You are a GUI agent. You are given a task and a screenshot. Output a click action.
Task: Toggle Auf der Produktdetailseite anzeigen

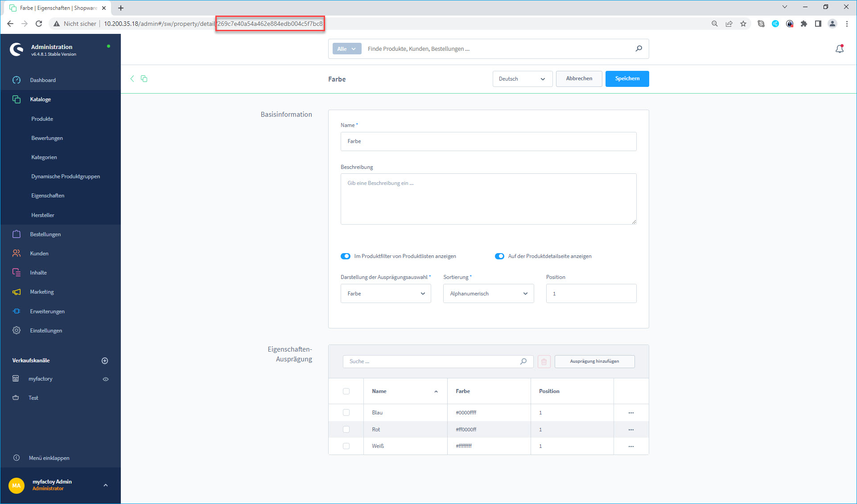pos(499,256)
